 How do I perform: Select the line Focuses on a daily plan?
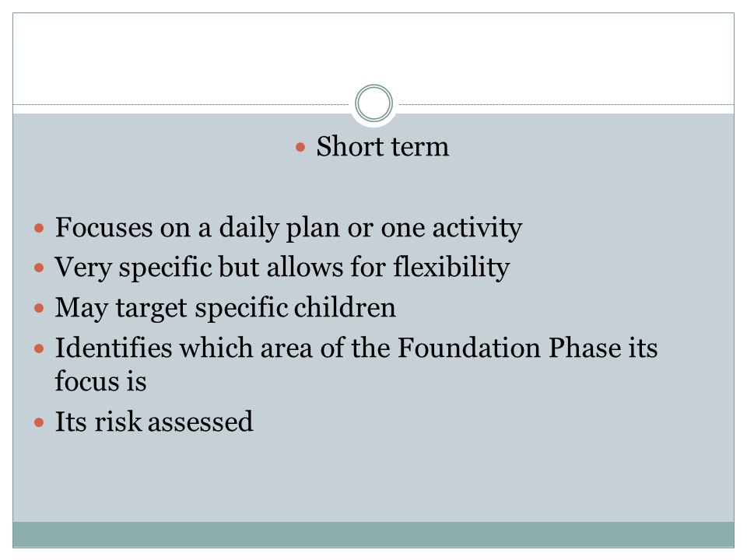click(x=289, y=228)
